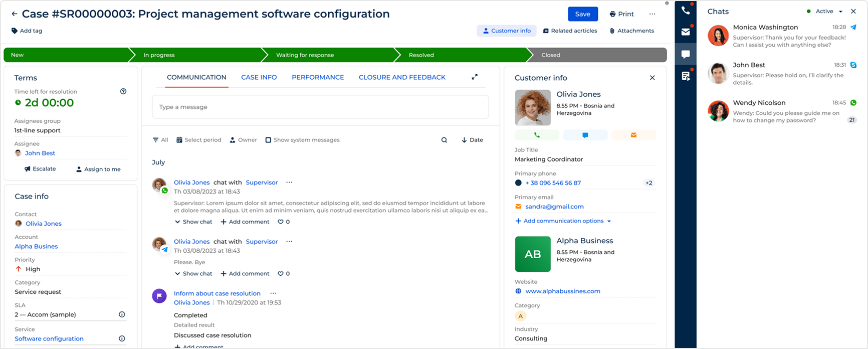Open the email envelope sidebar icon

coord(685,32)
